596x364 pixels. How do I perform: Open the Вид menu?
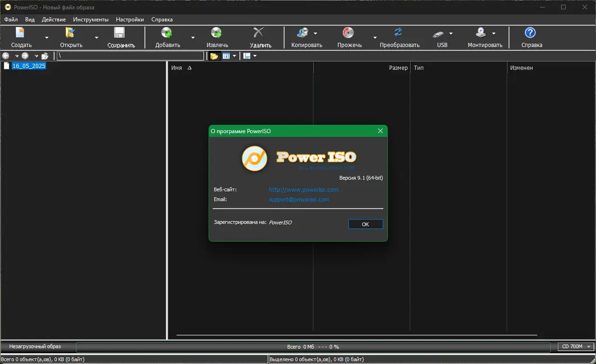click(30, 20)
